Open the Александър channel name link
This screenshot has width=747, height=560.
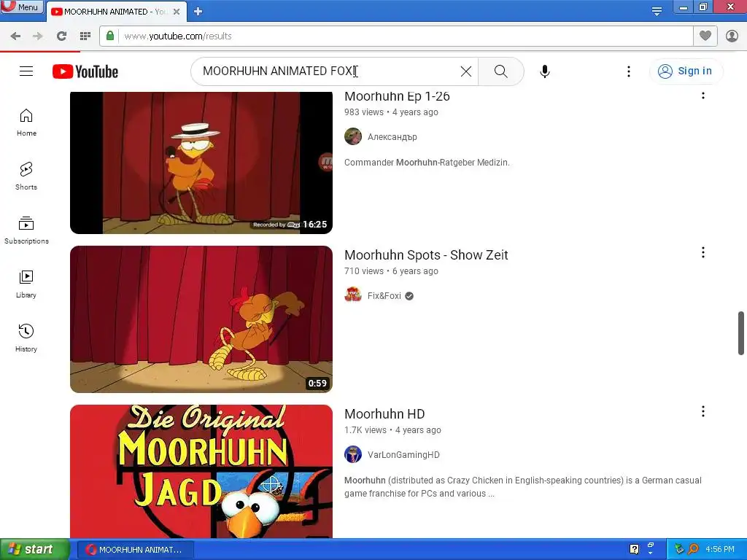pyautogui.click(x=392, y=137)
